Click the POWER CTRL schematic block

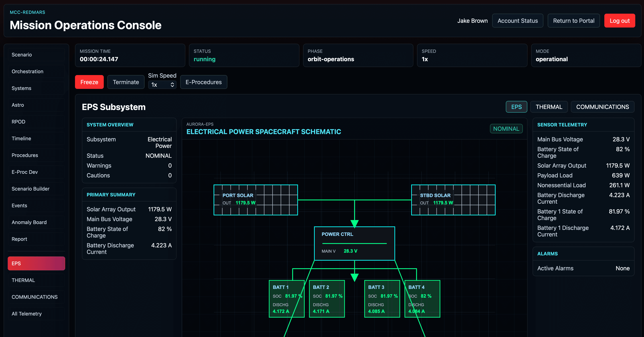tap(354, 243)
